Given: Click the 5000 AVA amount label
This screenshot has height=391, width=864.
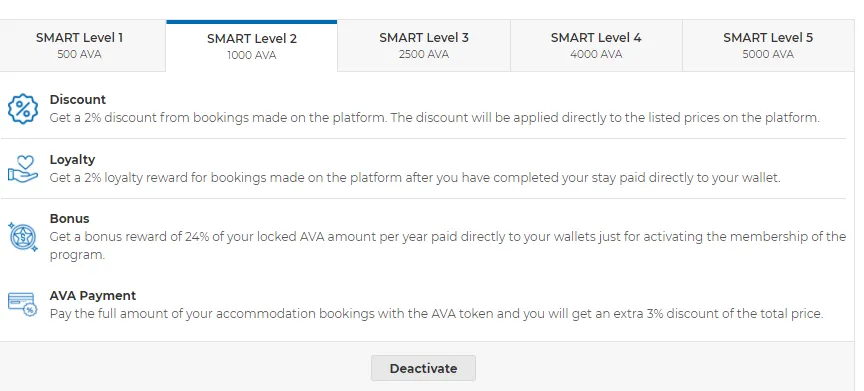Looking at the screenshot, I should tap(768, 55).
